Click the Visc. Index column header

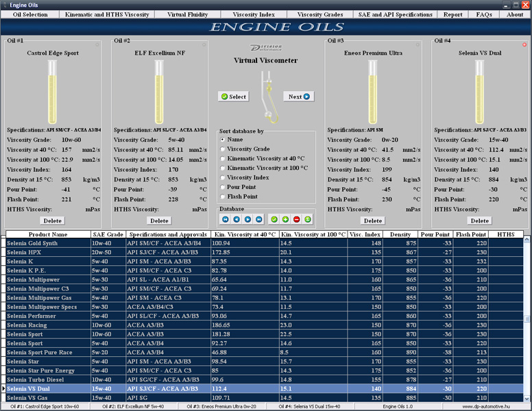365,234
